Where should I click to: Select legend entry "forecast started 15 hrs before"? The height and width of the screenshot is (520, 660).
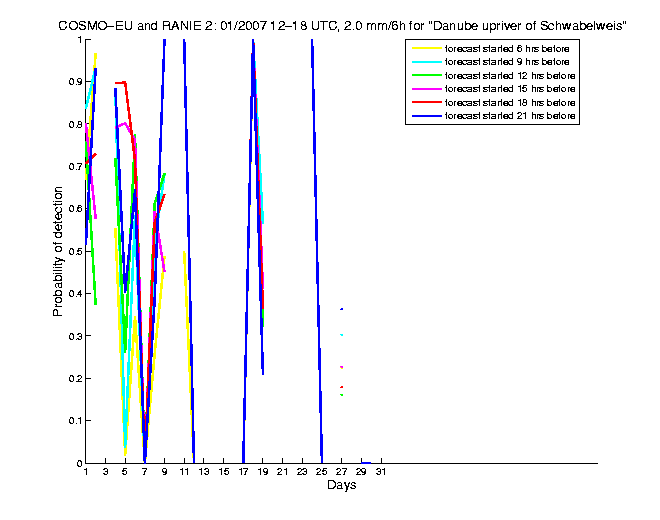tap(510, 89)
